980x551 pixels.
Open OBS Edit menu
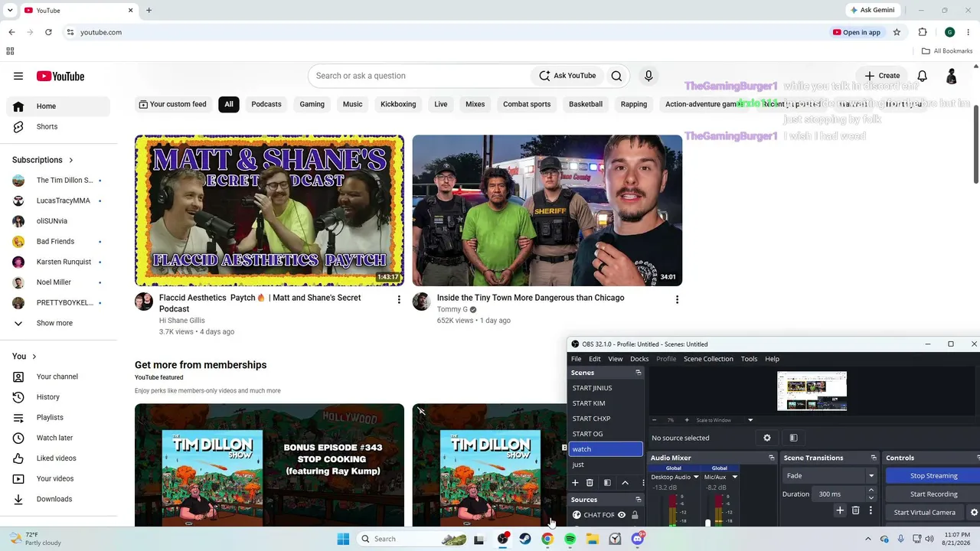[x=595, y=359]
